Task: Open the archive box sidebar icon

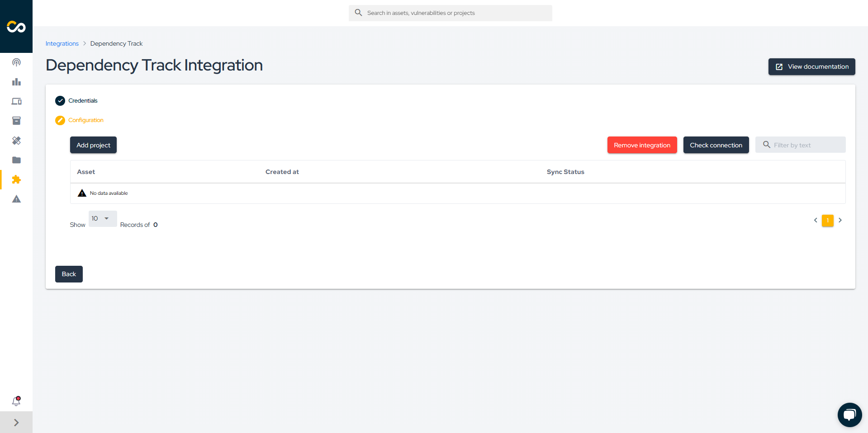Action: point(16,121)
